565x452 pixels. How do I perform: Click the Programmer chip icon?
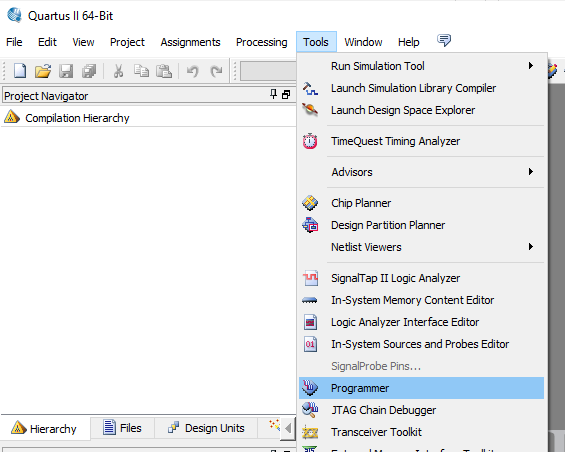pyautogui.click(x=310, y=388)
